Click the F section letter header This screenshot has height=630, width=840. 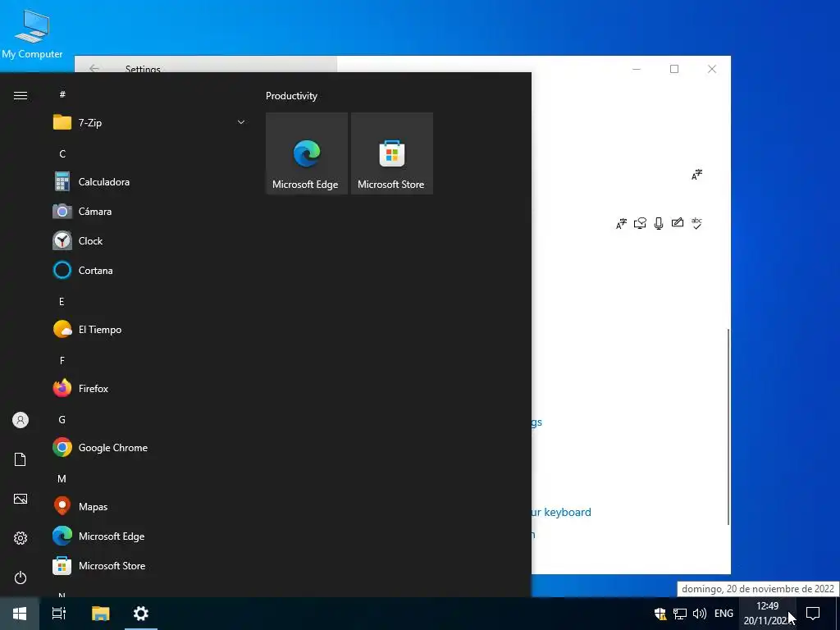(x=62, y=361)
